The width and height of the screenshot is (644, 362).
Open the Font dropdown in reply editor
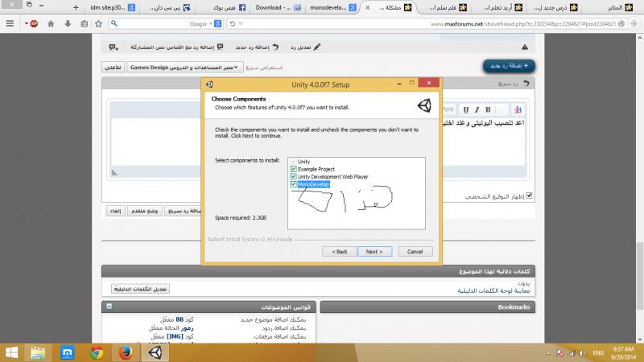[x=448, y=109]
